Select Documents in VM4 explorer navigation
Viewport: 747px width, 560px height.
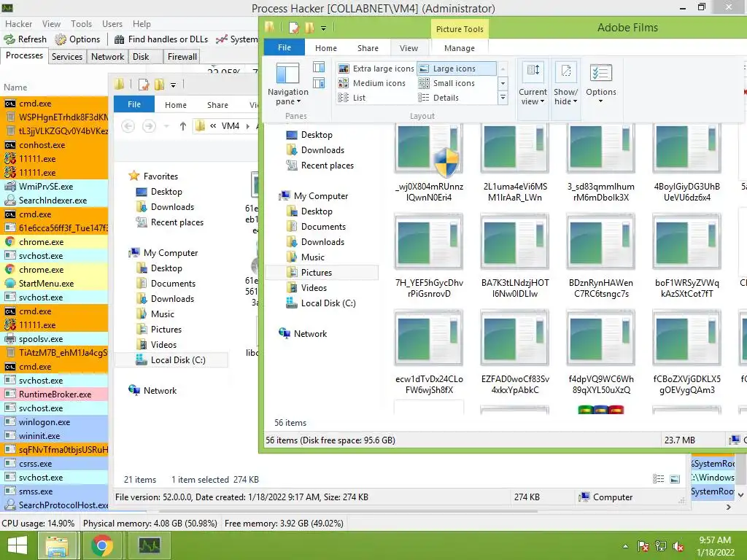166,284
